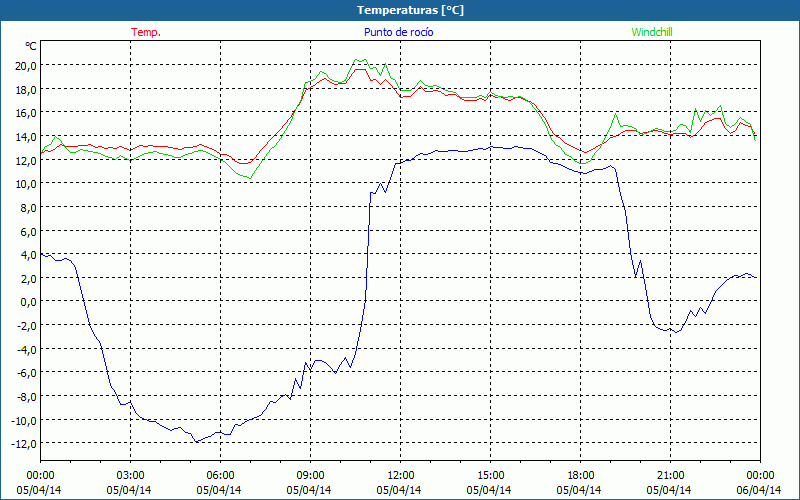Click the -6,0 y-axis value

(x=27, y=373)
